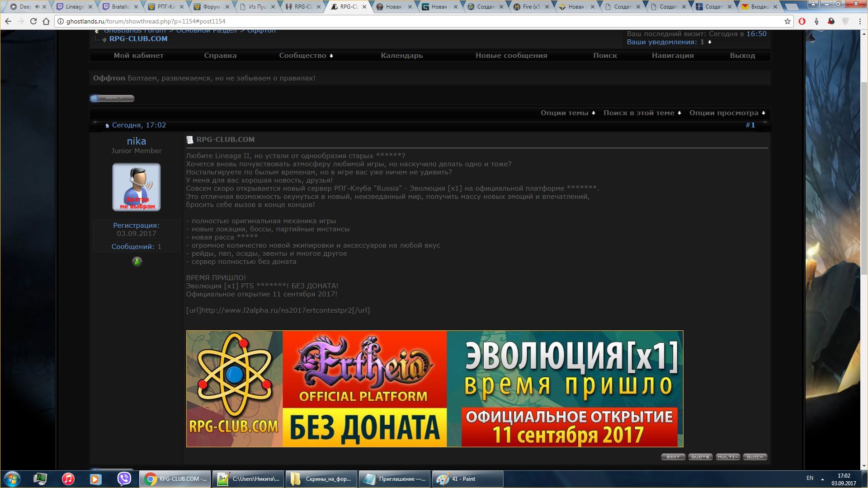Click the Quick reply button on the post
This screenshot has height=488, width=868.
[x=755, y=457]
